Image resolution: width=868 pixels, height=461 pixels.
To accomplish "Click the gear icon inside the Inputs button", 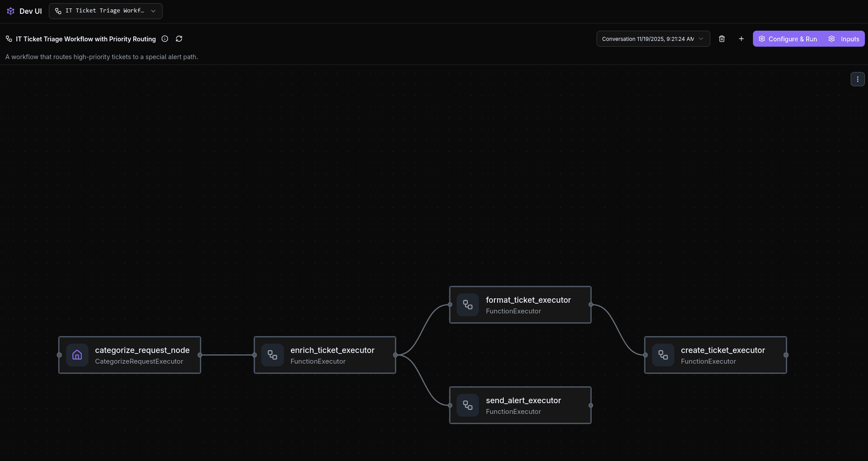I will (x=832, y=39).
